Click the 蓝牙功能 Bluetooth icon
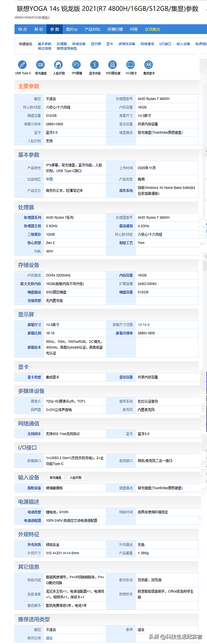 pos(94,65)
